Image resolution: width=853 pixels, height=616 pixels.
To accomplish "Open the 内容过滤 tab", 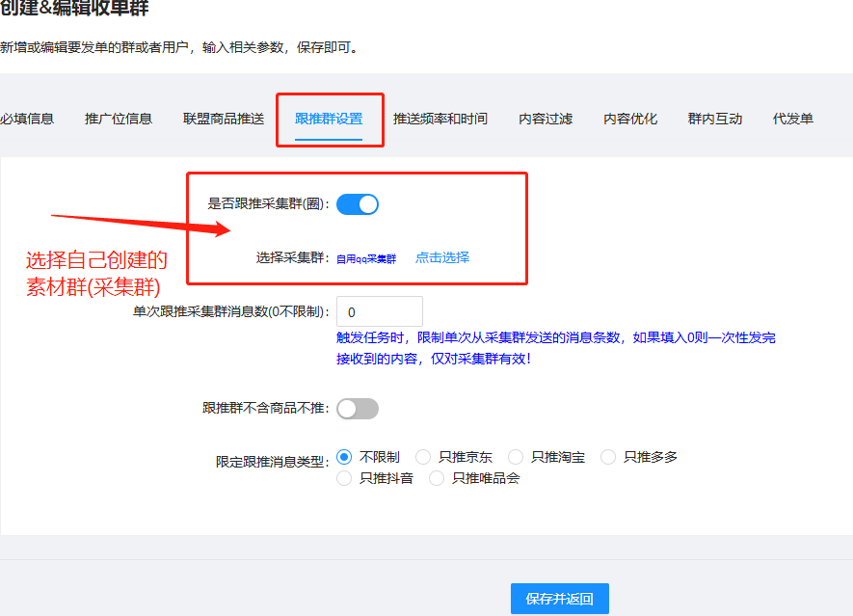I will 546,119.
